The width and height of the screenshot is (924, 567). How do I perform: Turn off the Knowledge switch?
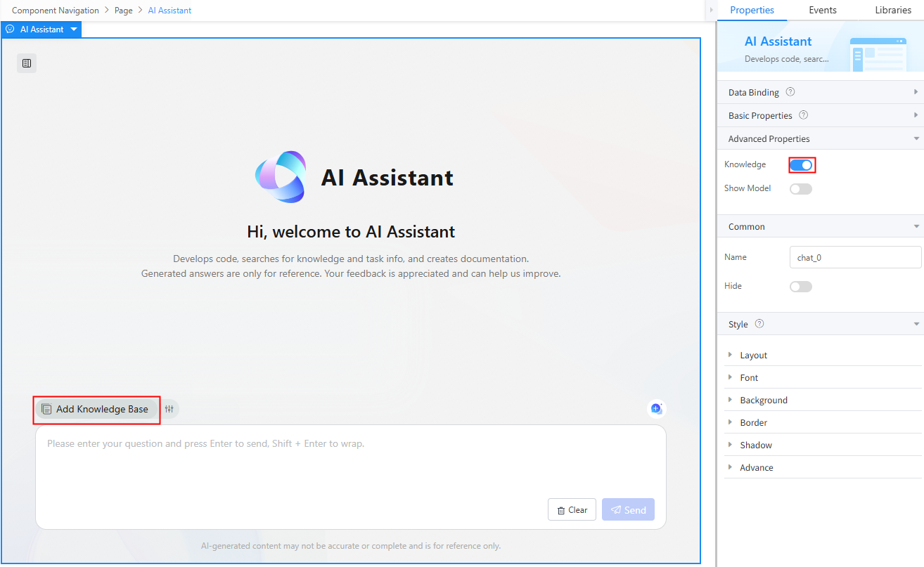[801, 165]
